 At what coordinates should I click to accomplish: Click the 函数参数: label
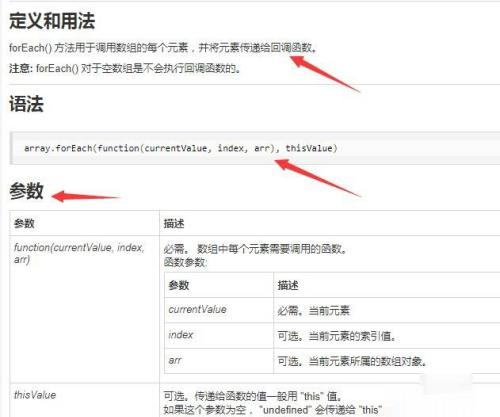pos(185,262)
